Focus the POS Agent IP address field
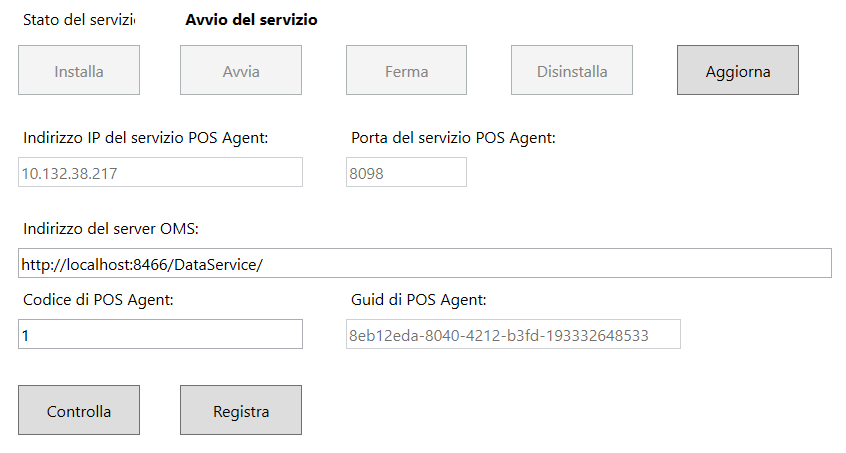846x453 pixels. (160, 172)
